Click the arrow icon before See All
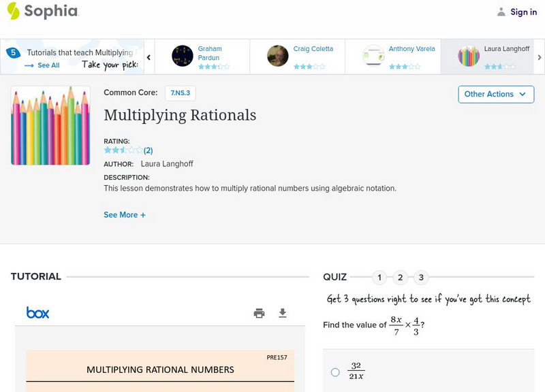 click(x=29, y=65)
